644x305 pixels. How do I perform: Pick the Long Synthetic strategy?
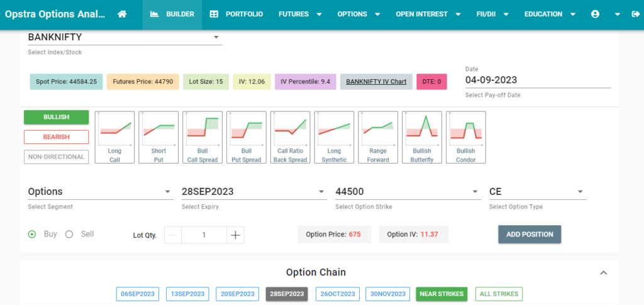pos(335,138)
